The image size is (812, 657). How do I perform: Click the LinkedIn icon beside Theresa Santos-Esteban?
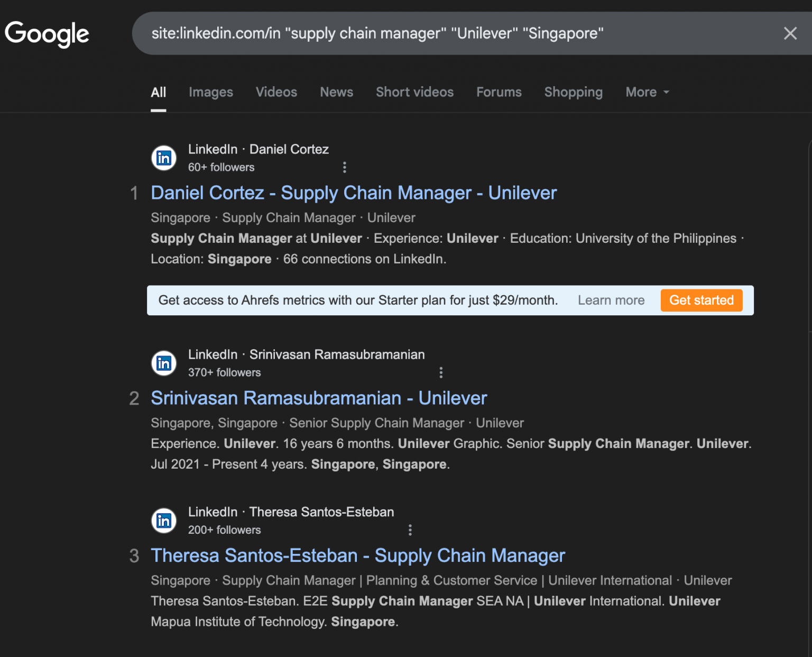click(x=164, y=521)
